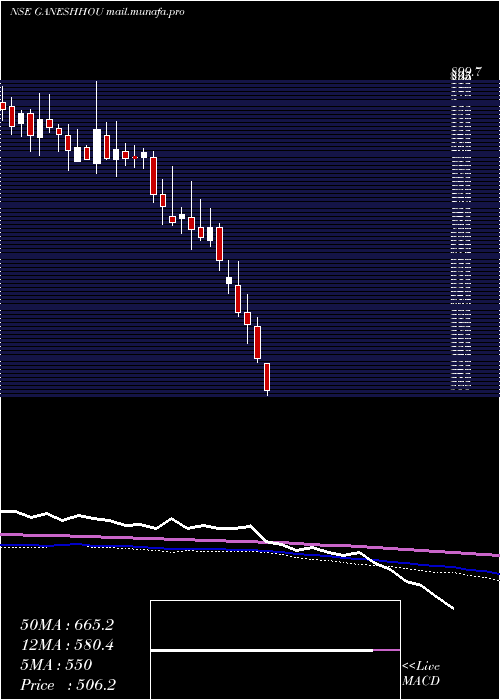Click the last red candlestick at chart bottom

click(267, 377)
